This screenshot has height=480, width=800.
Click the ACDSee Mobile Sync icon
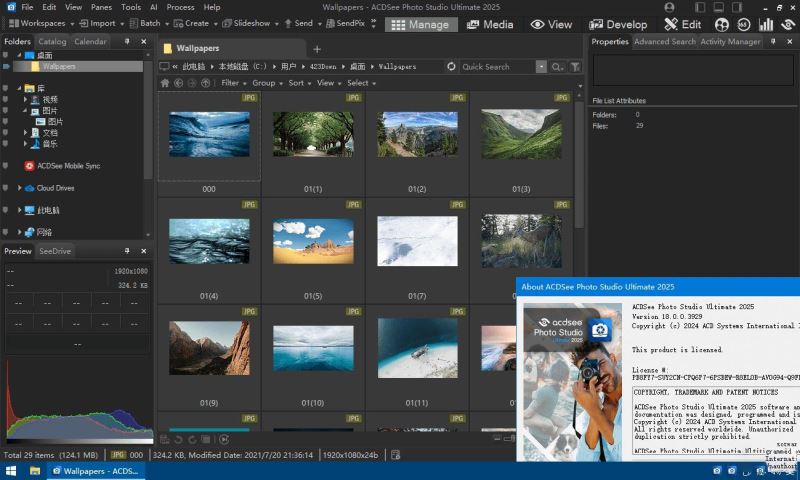(x=30, y=166)
